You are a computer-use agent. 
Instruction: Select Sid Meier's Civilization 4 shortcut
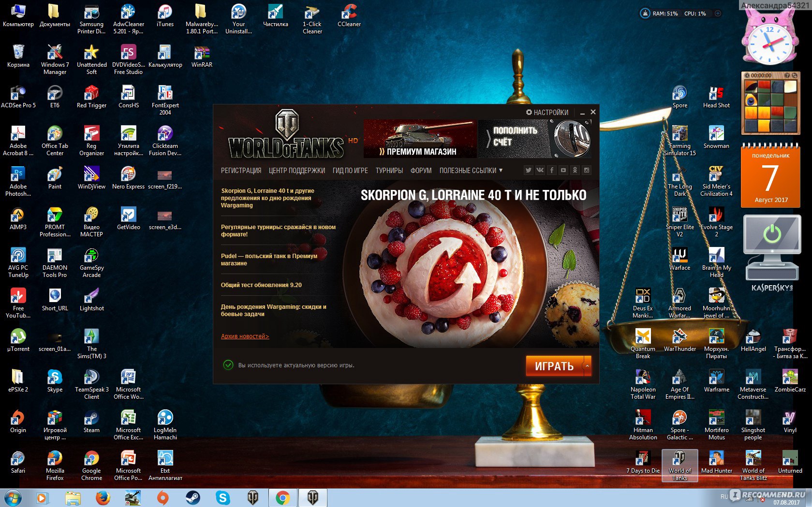pyautogui.click(x=716, y=181)
